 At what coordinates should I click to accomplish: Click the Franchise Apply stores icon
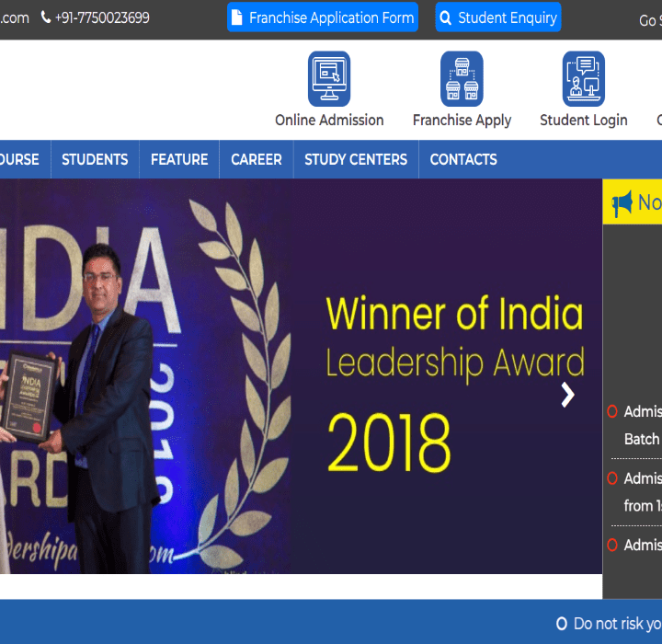coord(462,79)
